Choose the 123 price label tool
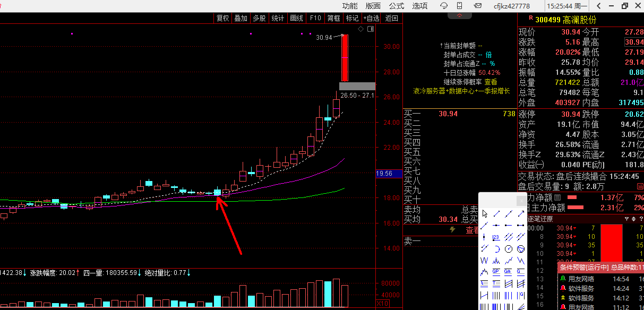The width and height of the screenshot is (644, 310). click(x=496, y=237)
